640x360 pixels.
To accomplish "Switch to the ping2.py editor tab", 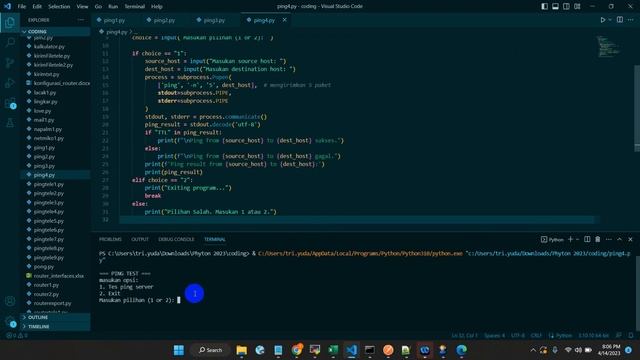I will pos(164,20).
